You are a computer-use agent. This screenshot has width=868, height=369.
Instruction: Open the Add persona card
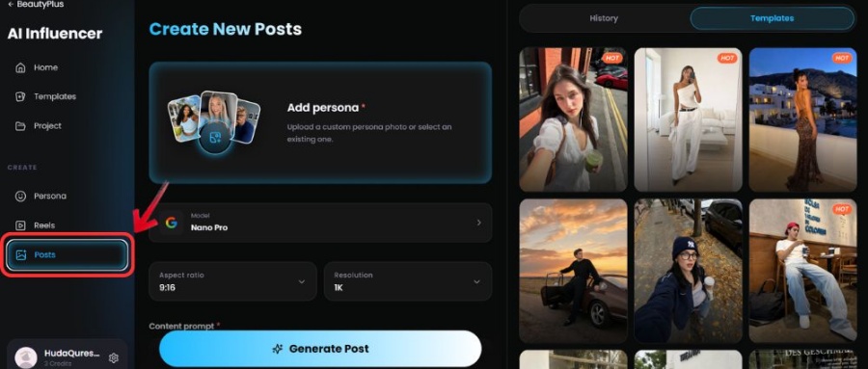pyautogui.click(x=320, y=122)
